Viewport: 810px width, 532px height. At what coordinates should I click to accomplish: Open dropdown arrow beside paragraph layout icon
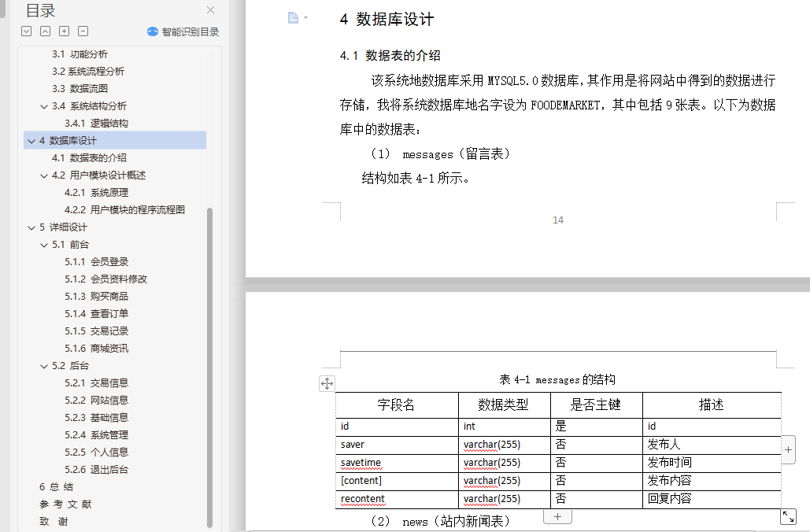305,18
